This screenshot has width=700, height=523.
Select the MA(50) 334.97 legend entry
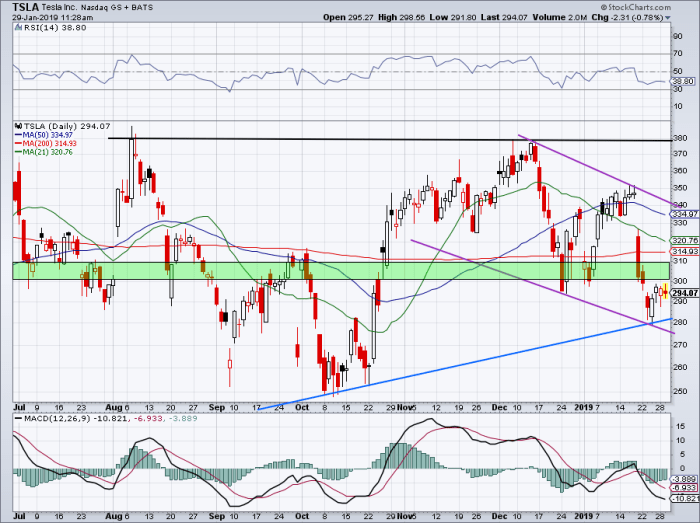44,135
